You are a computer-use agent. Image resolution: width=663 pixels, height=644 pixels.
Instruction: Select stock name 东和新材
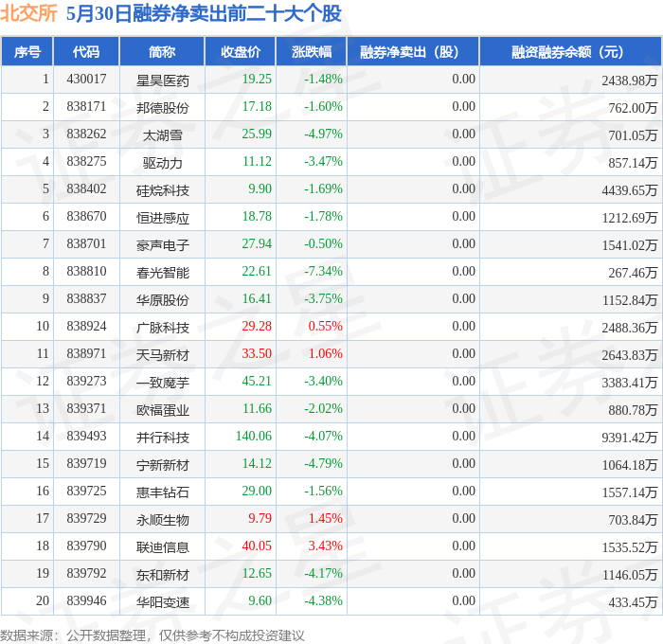(x=162, y=575)
